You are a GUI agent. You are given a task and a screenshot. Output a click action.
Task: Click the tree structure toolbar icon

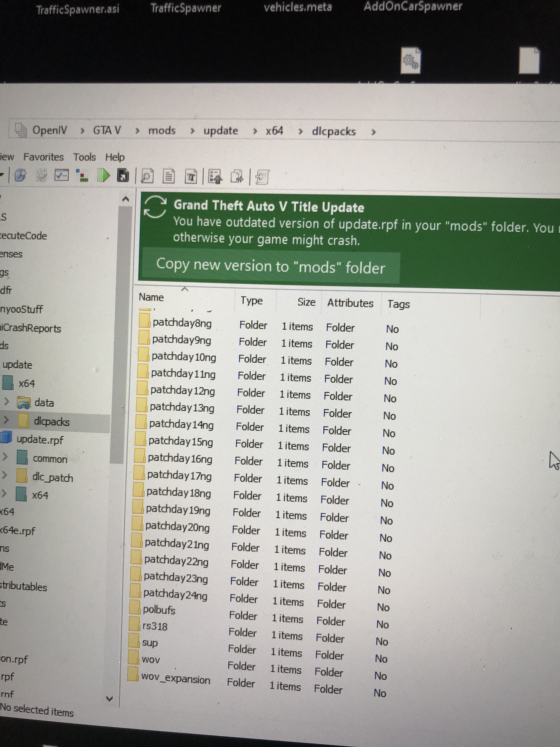(x=82, y=176)
